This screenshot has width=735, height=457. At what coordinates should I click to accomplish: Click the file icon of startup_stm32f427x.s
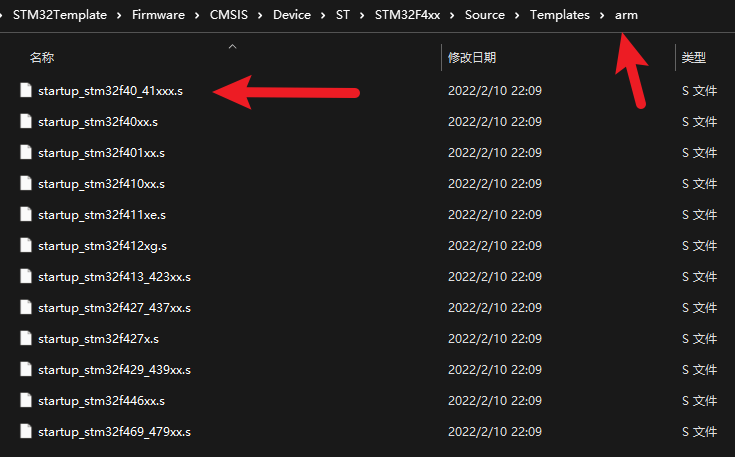point(27,339)
